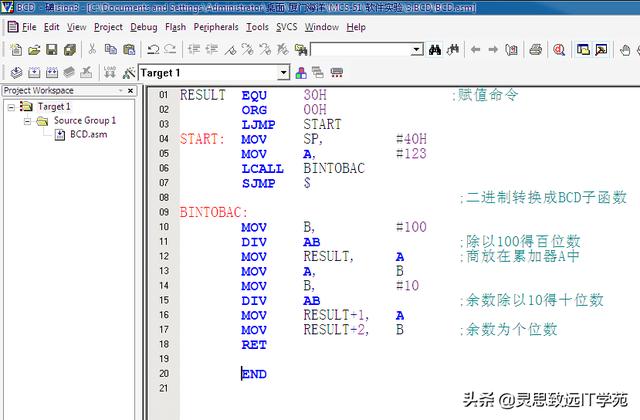Open the Project menu
640x420 pixels.
point(108,27)
